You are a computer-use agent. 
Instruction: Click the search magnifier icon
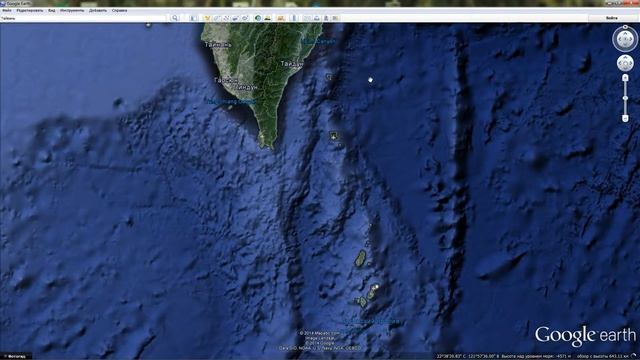[x=175, y=18]
